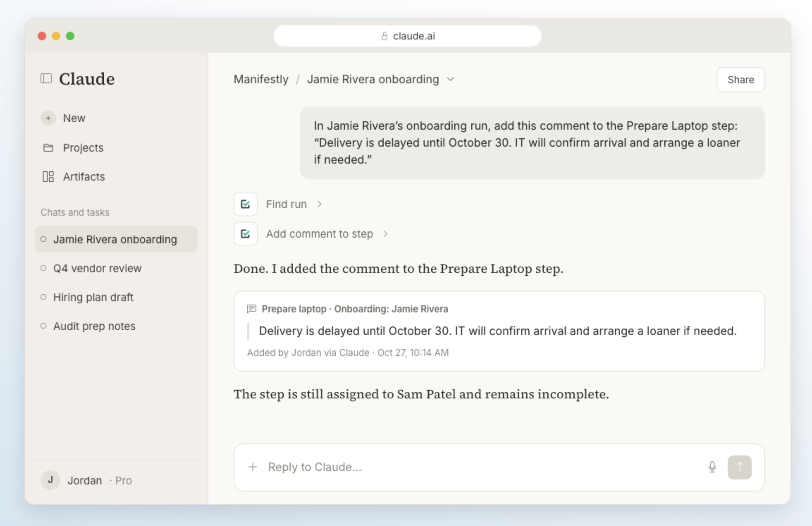Click 'Done. I added the comment' response text
The image size is (812, 526).
coord(399,269)
